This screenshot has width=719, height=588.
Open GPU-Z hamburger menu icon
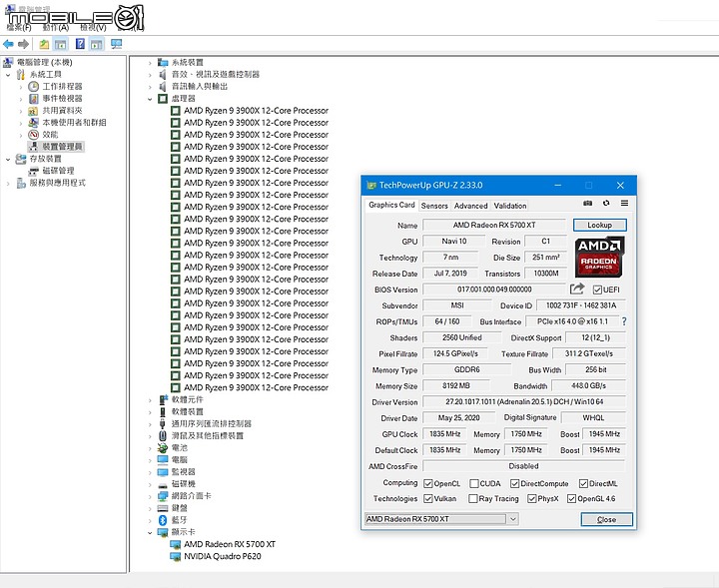pos(624,203)
